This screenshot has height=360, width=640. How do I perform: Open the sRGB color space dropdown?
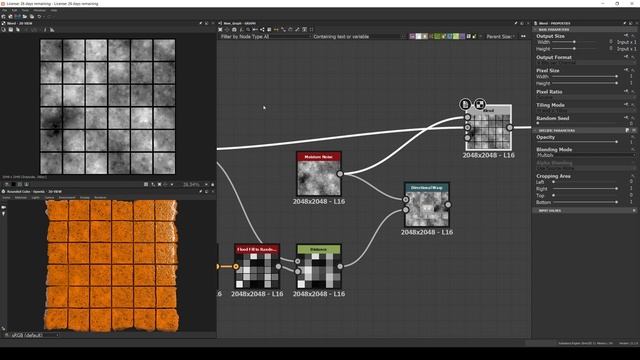(34, 335)
